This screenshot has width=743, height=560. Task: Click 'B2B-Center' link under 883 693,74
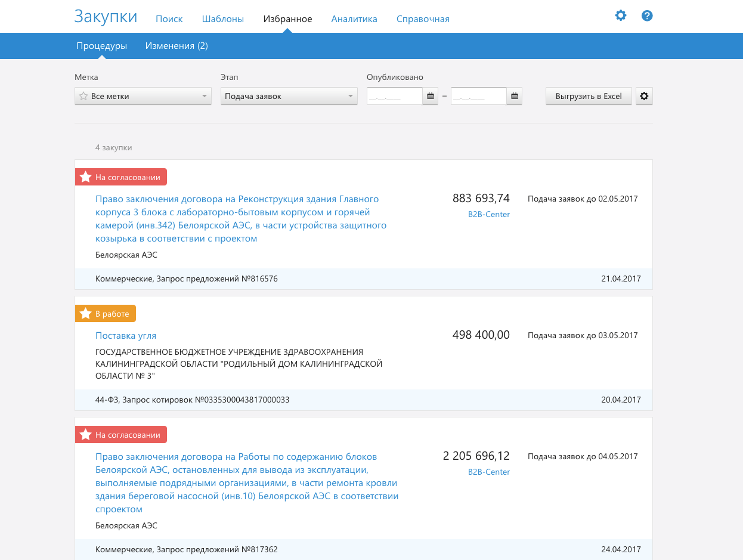(x=489, y=215)
